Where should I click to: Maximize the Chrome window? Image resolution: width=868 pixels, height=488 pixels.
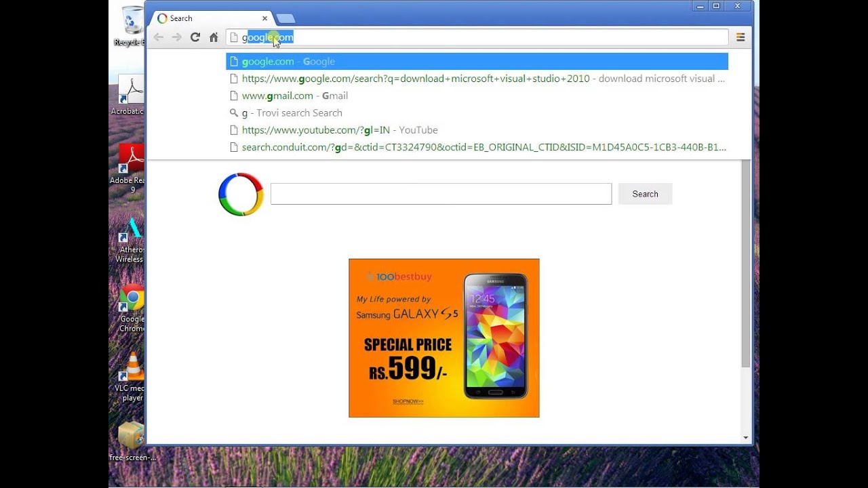pyautogui.click(x=716, y=6)
